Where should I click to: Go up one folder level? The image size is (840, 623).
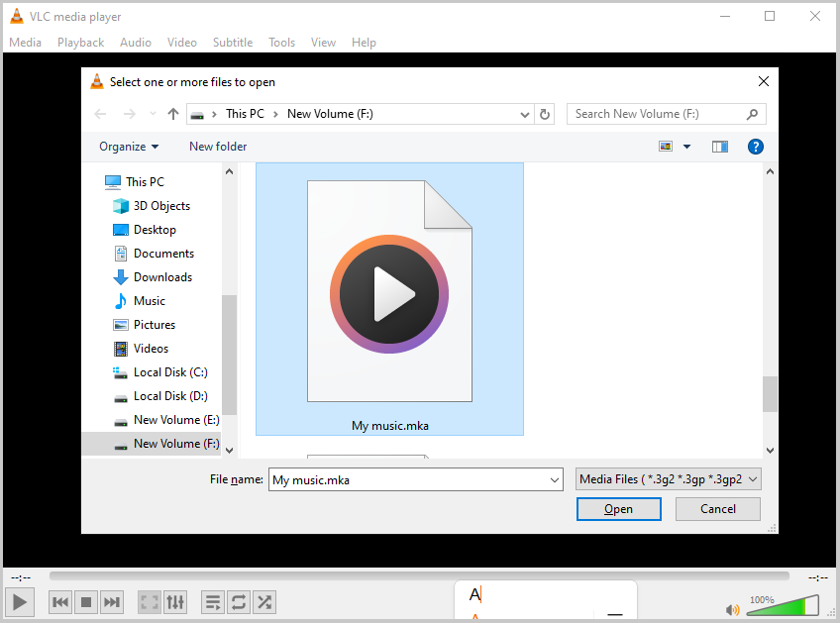[x=173, y=114]
